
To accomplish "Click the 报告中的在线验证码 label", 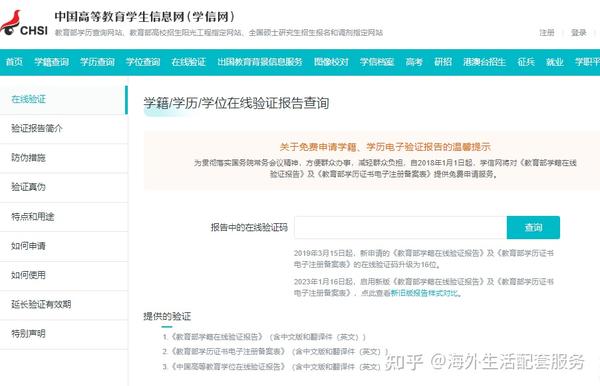I will click(x=249, y=228).
